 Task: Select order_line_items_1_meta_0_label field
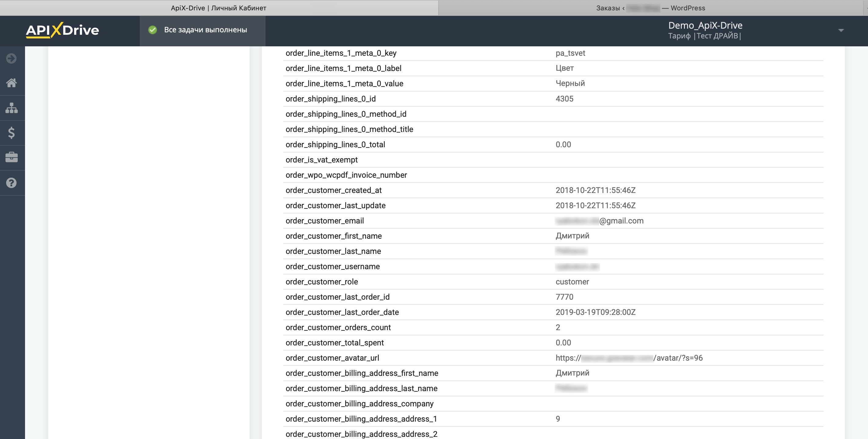click(343, 68)
